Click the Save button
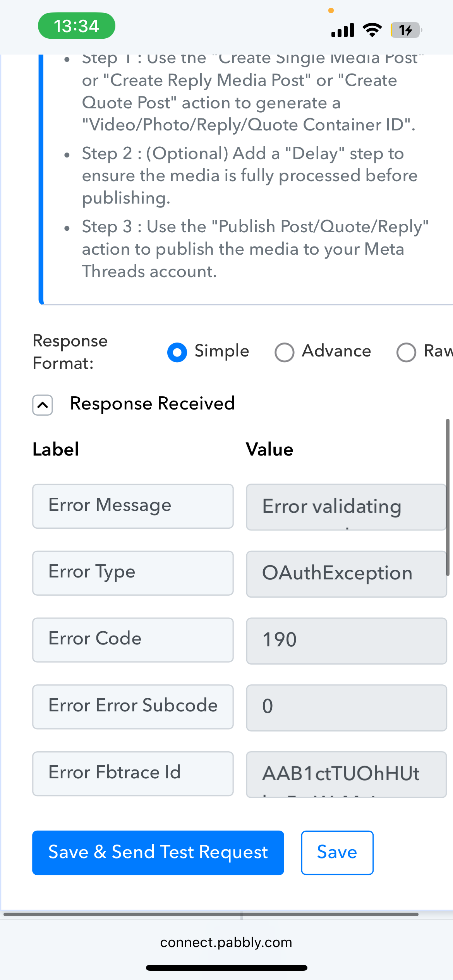453x980 pixels. pos(337,852)
